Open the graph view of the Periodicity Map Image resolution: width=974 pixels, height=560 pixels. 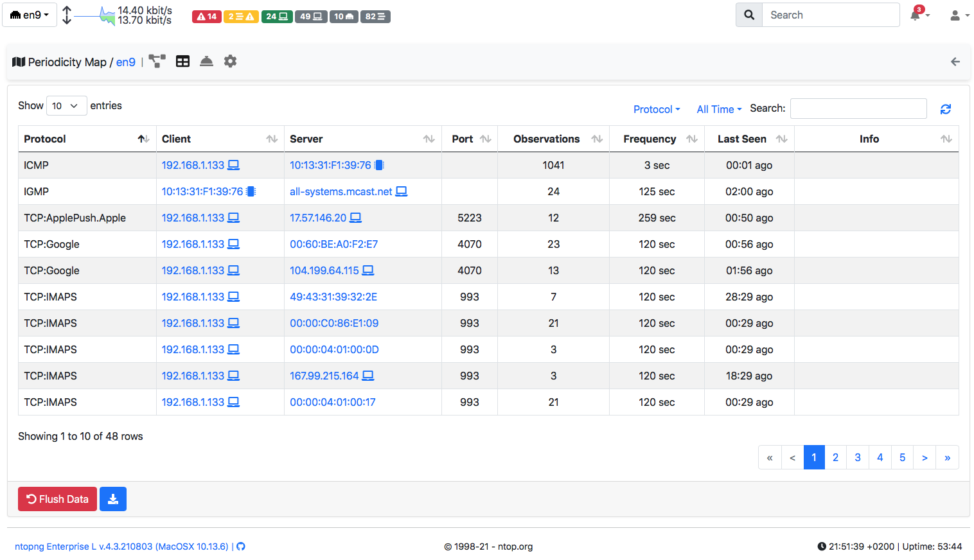pos(157,61)
